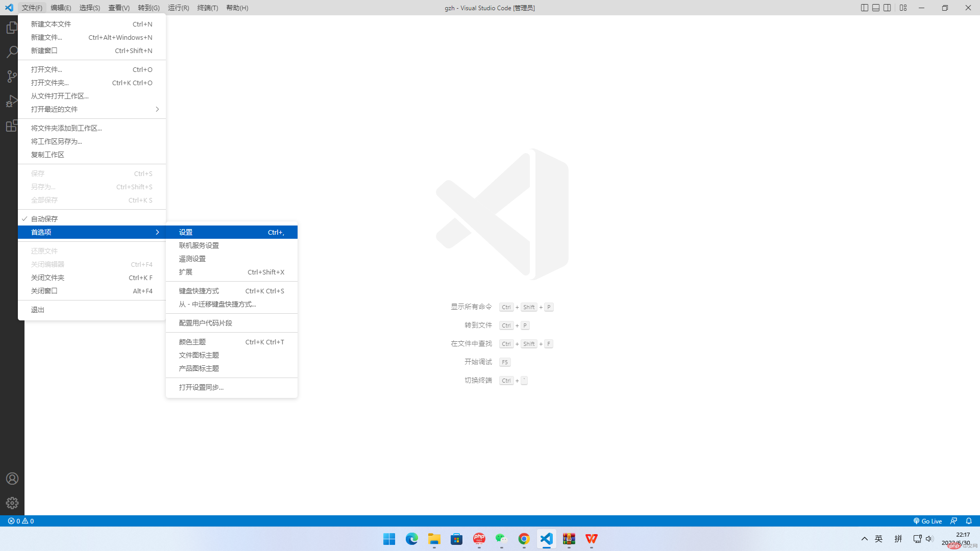This screenshot has height=551, width=980.
Task: Open 文件(F) menu
Action: pos(32,8)
